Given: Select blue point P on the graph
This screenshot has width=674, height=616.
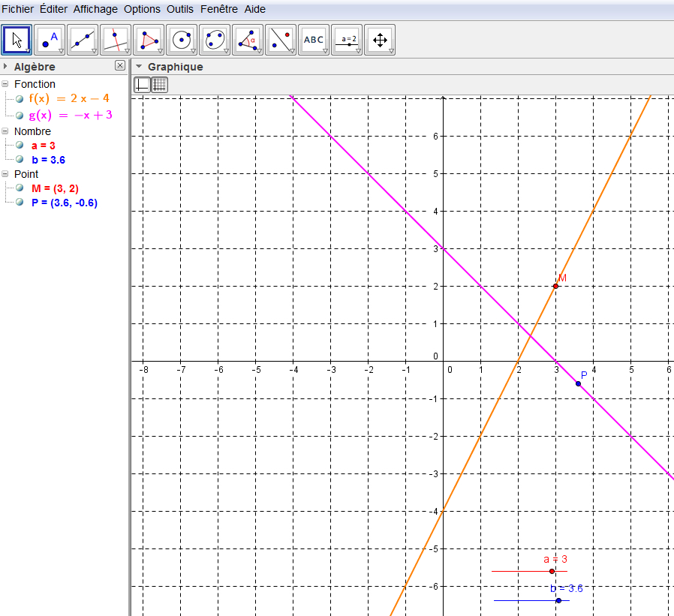Looking at the screenshot, I should pos(578,383).
